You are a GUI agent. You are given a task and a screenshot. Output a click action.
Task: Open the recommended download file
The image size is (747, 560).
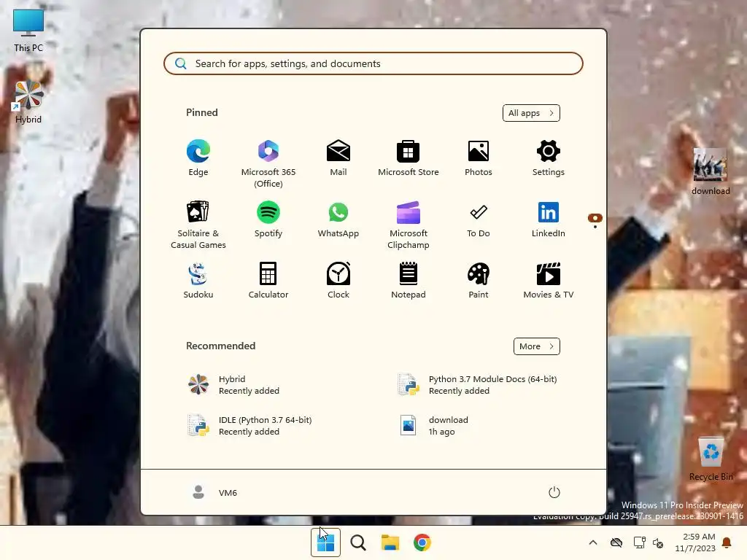click(x=435, y=426)
